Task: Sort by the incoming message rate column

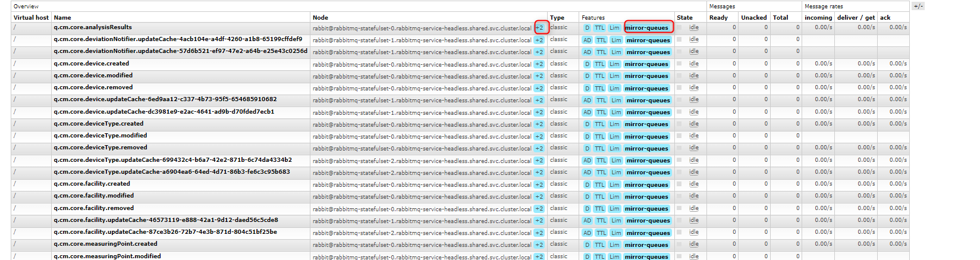Action: 818,18
